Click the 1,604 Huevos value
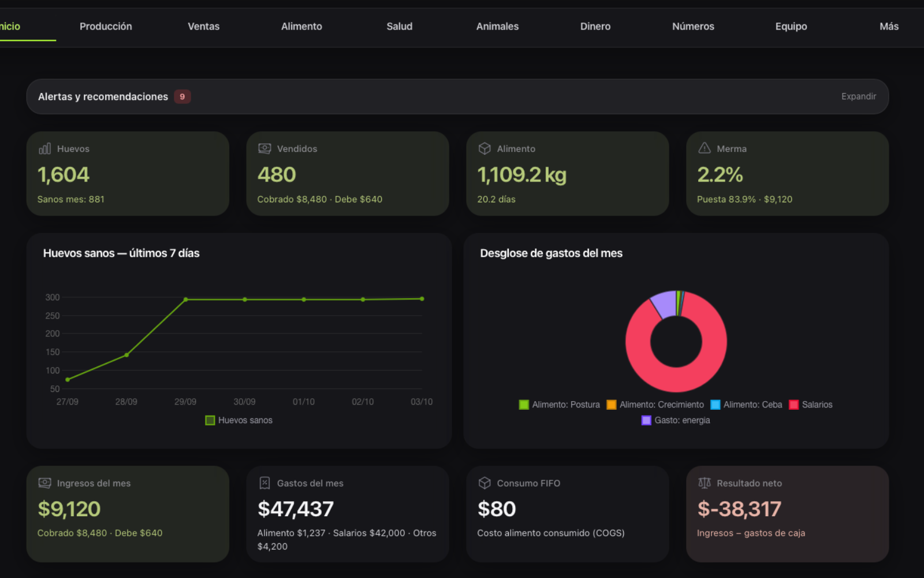924x578 pixels. click(x=64, y=175)
